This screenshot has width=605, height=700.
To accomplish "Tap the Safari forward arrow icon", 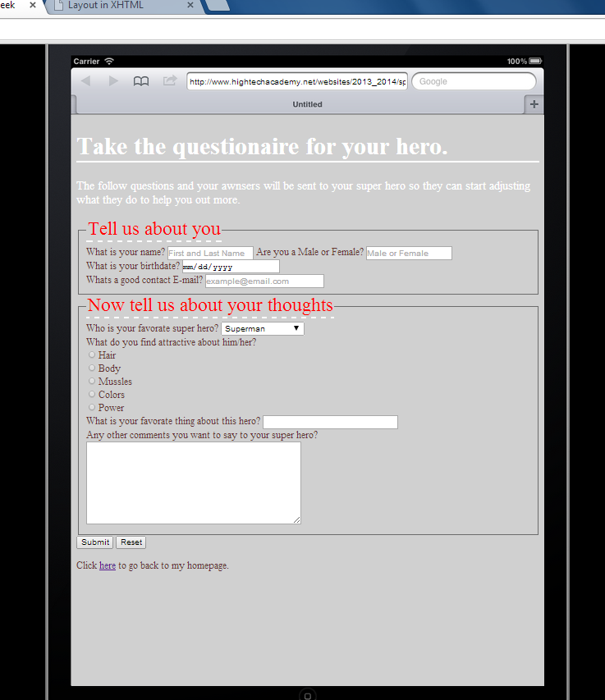I will (113, 80).
